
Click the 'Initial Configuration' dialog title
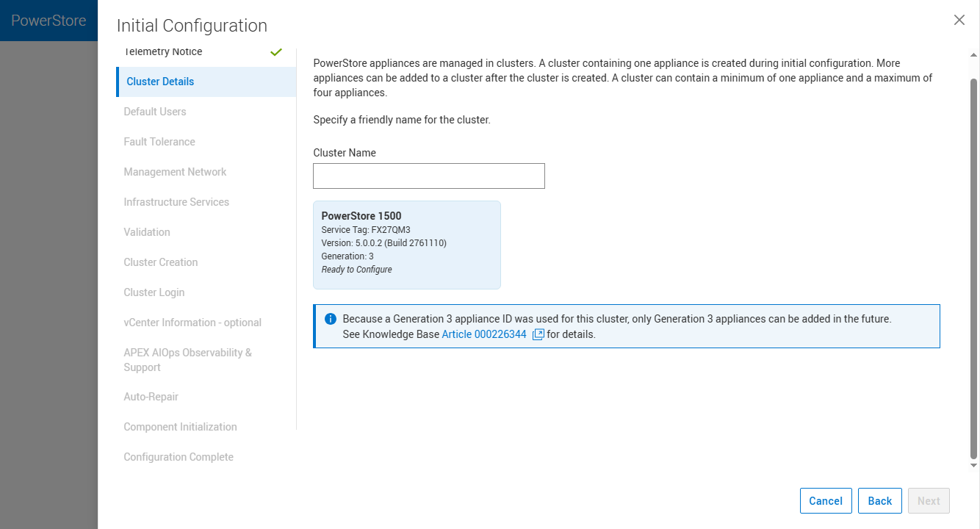[192, 26]
